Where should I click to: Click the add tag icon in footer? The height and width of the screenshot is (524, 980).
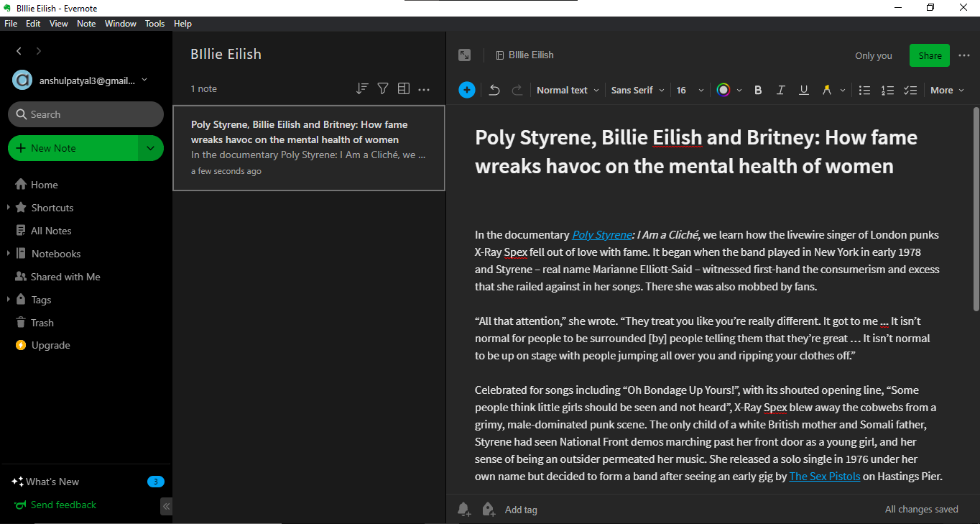pyautogui.click(x=489, y=510)
